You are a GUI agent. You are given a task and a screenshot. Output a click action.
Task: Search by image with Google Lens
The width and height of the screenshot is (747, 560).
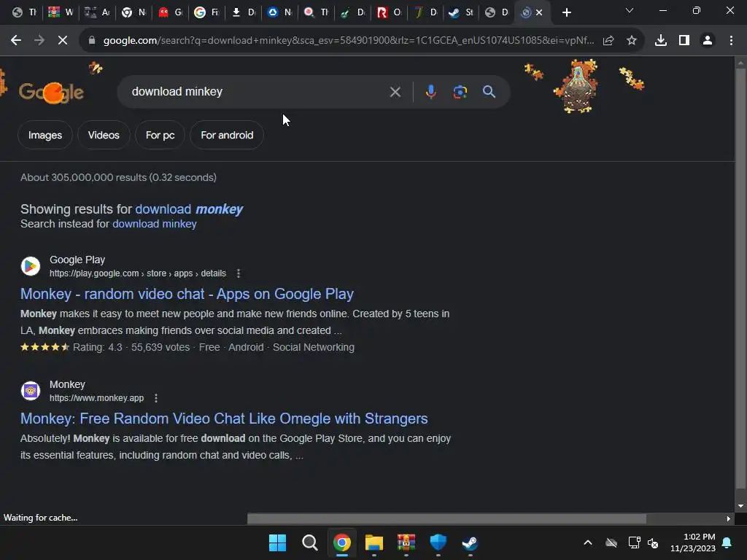click(x=460, y=91)
